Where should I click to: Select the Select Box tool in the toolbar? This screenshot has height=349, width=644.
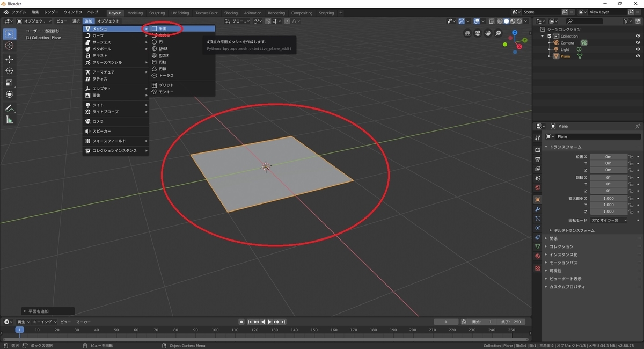(x=9, y=34)
